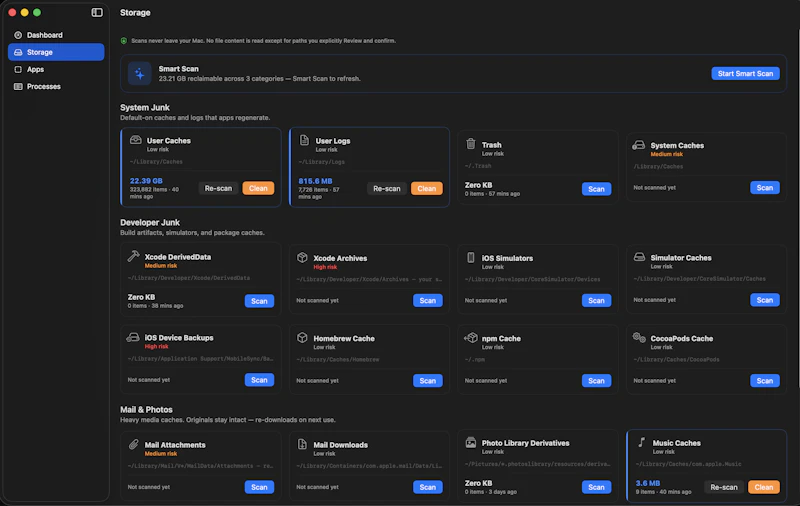Click the System Caches drive icon

point(638,145)
